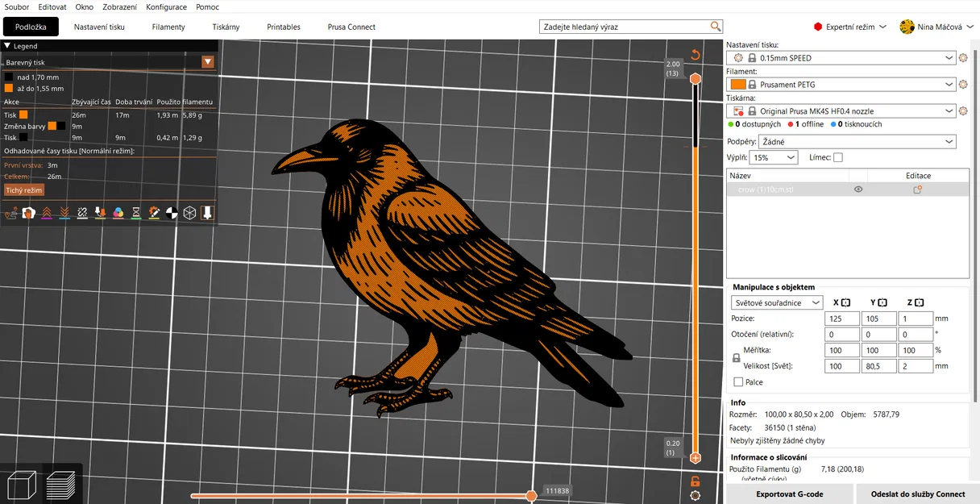Open Podpěry Žádné dropdown
The image size is (980, 504).
[x=857, y=142]
